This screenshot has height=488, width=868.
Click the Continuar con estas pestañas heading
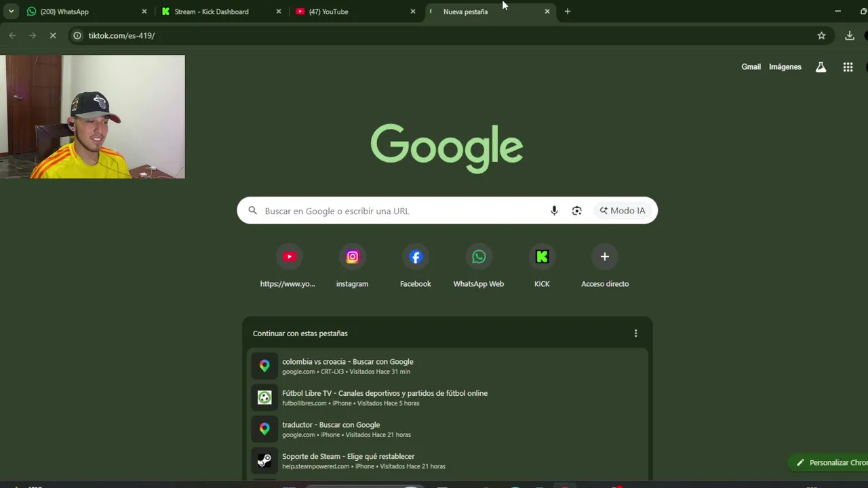[x=300, y=333]
